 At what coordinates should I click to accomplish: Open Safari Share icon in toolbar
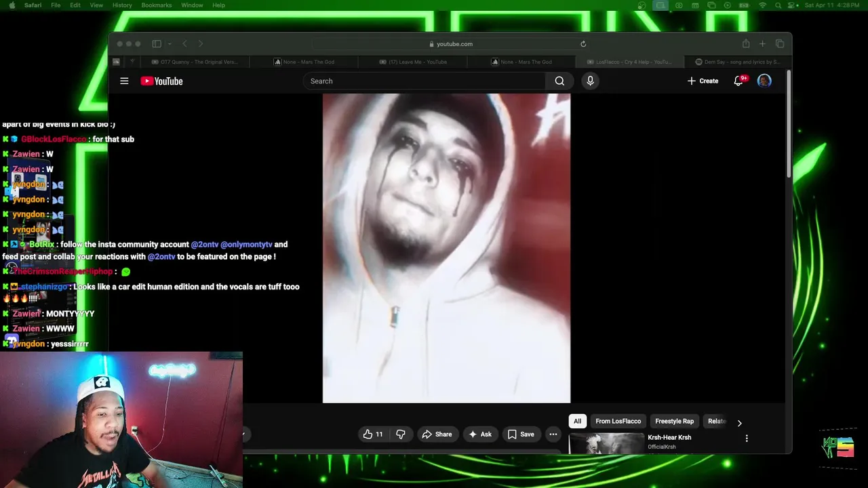[x=746, y=44]
